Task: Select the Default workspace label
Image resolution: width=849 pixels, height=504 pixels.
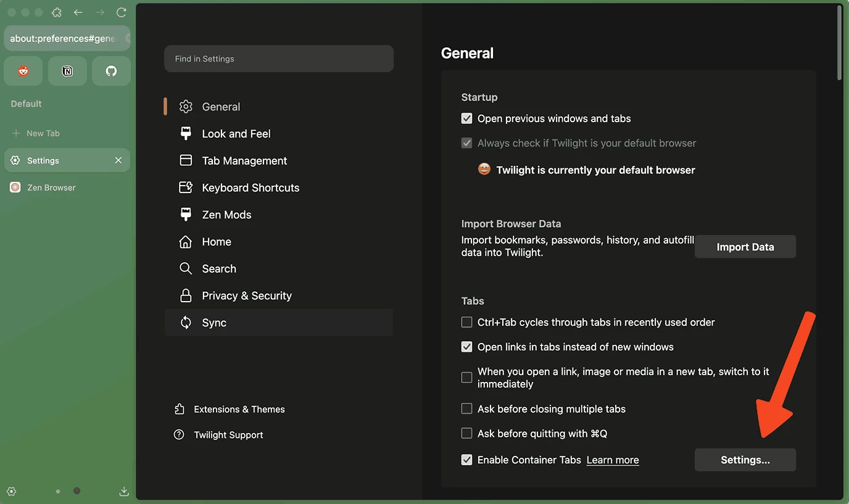Action: (27, 104)
